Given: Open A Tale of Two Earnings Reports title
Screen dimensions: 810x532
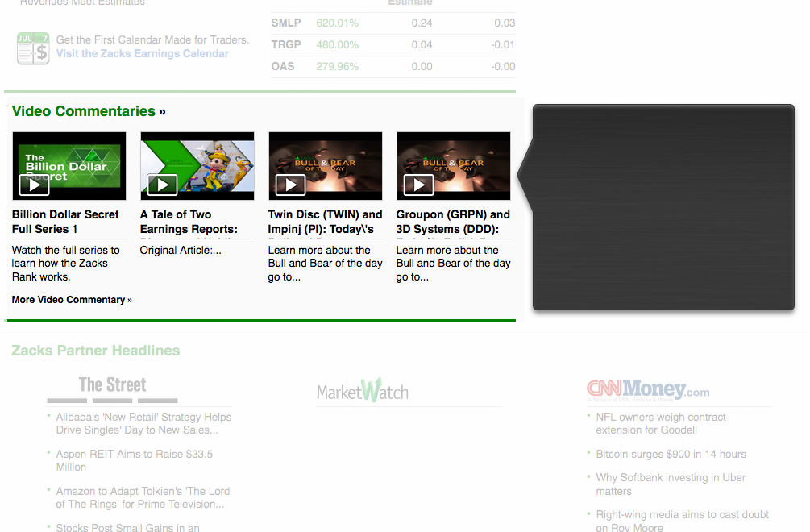Looking at the screenshot, I should pyautogui.click(x=189, y=222).
